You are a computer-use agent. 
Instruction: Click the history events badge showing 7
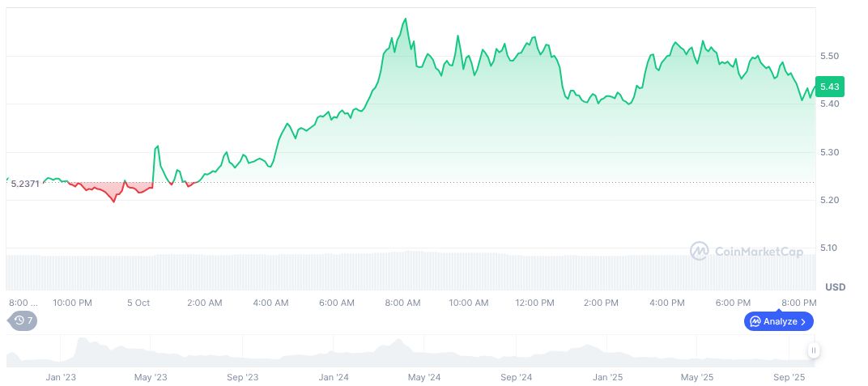click(x=23, y=320)
